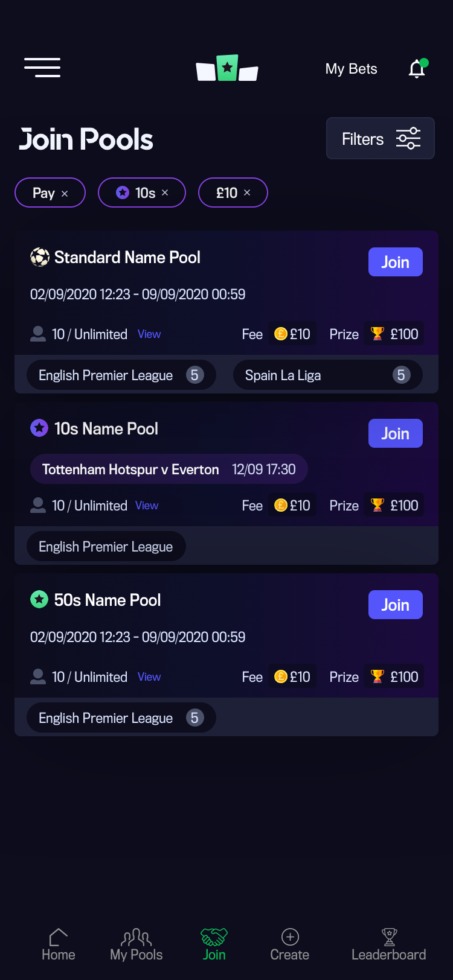Viewport: 453px width, 980px height.
Task: Join the 50s Name Pool
Action: click(x=395, y=605)
